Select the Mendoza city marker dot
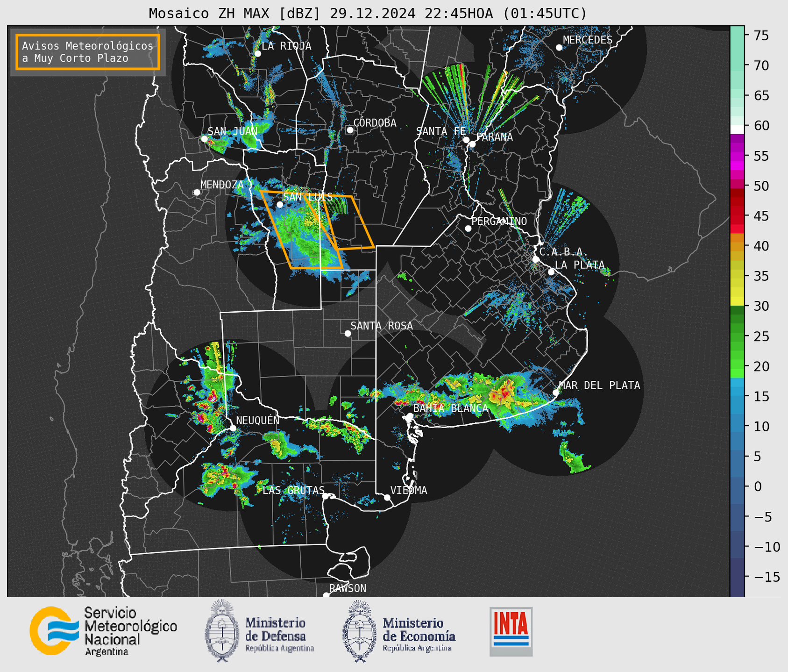 tap(197, 193)
